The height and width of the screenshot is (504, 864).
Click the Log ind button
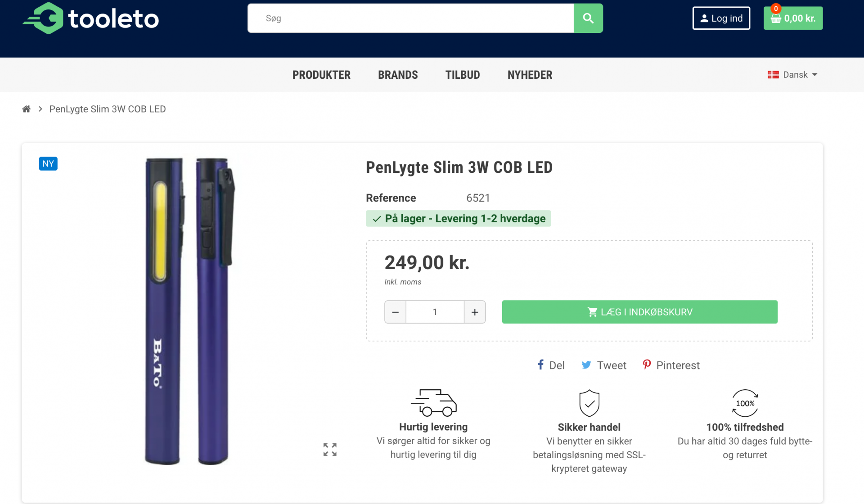click(721, 18)
